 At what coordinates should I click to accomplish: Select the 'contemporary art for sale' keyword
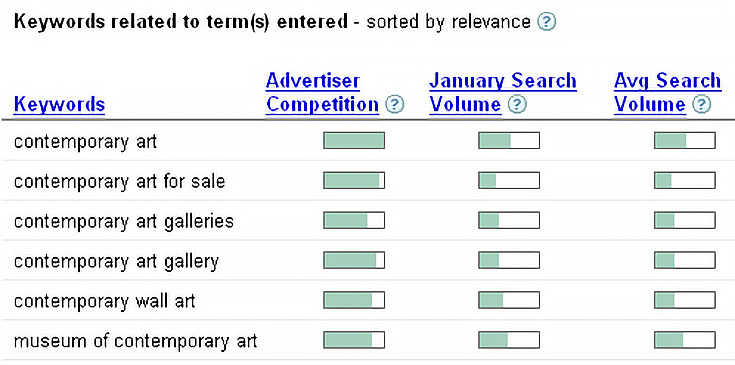[120, 181]
